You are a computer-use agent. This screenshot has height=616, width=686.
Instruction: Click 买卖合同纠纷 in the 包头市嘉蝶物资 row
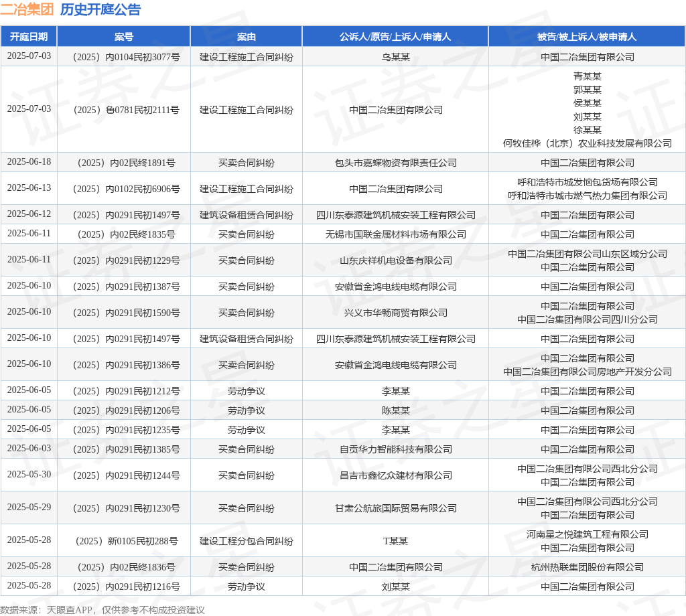[247, 163]
